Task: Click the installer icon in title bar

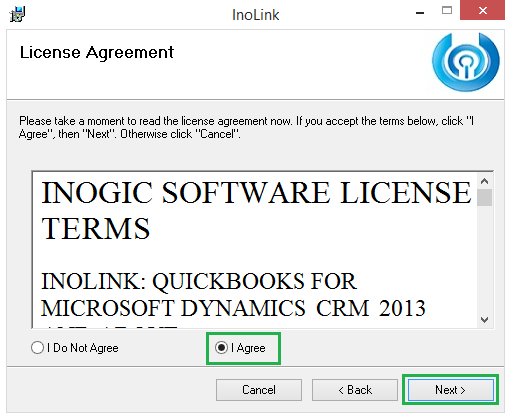Action: pos(17,14)
